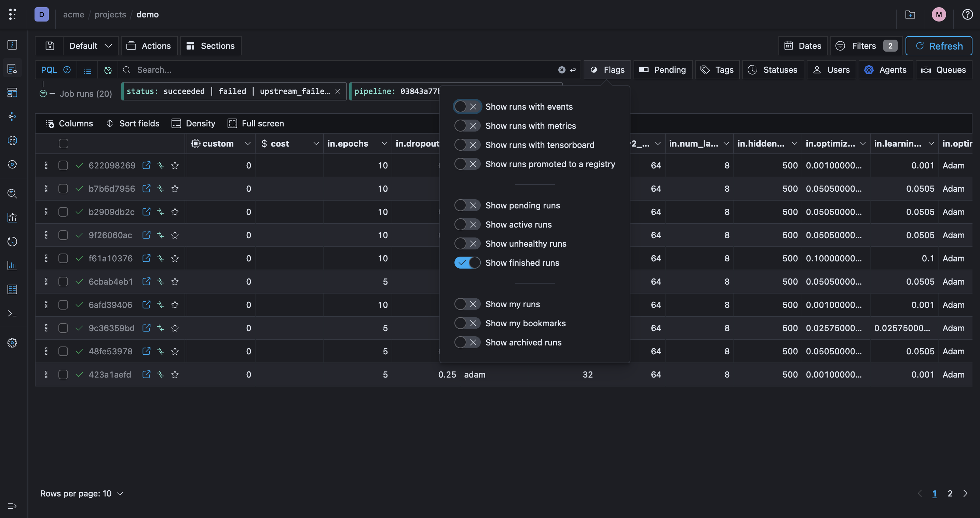980x518 pixels.
Task: Open row actions menu for run 9f26060ac
Action: (x=46, y=235)
